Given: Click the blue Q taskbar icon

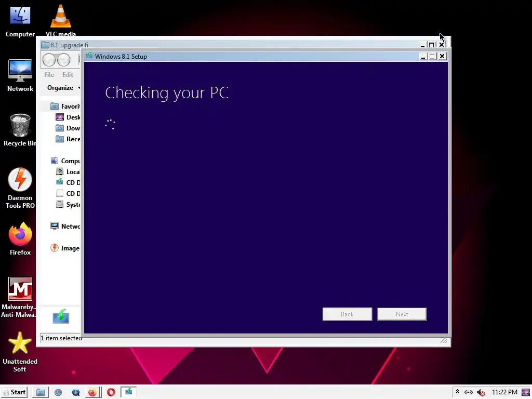Looking at the screenshot, I should (76, 393).
